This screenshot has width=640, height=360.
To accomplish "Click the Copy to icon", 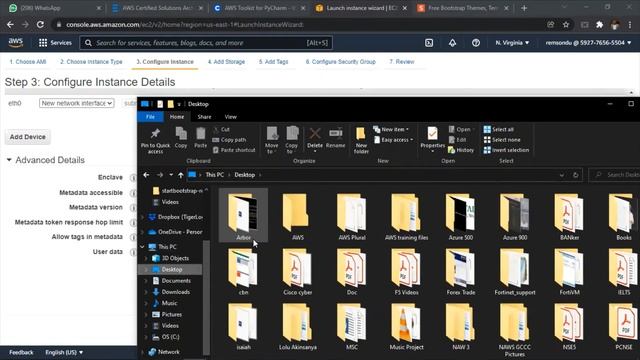I will [291, 140].
